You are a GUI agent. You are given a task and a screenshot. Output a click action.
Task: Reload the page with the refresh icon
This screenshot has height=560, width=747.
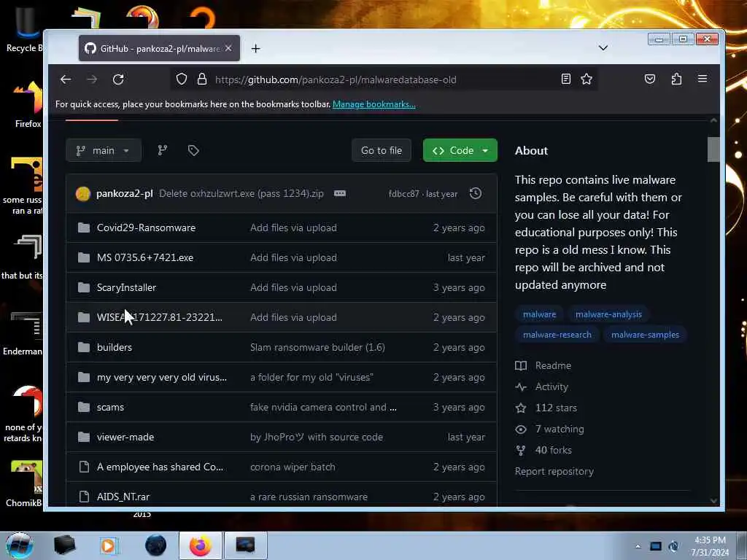click(x=118, y=79)
